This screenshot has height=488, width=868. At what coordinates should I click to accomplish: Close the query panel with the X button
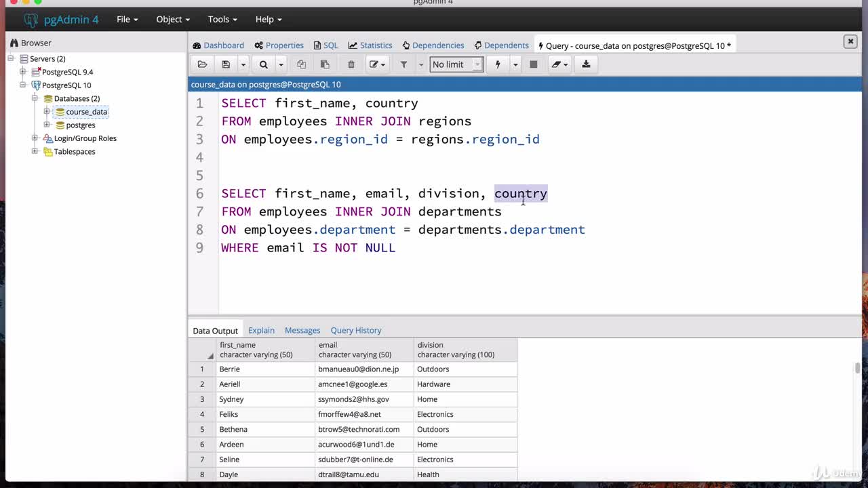click(x=850, y=41)
